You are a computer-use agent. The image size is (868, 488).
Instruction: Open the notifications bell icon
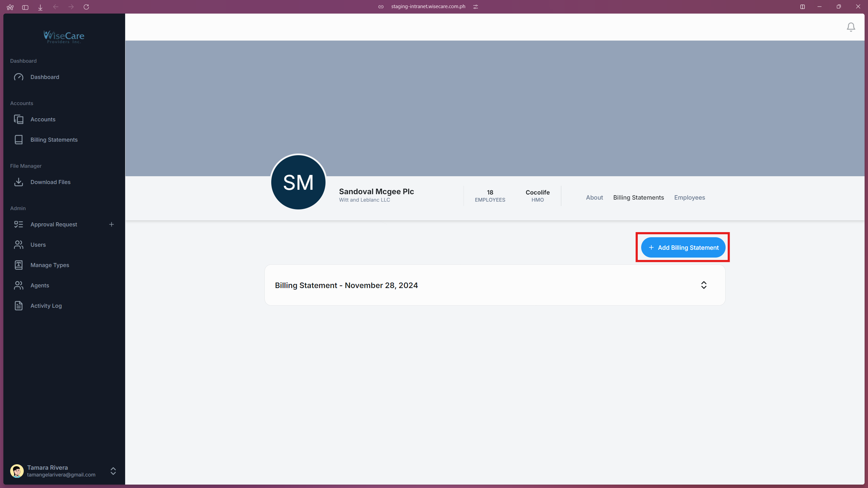coord(851,27)
